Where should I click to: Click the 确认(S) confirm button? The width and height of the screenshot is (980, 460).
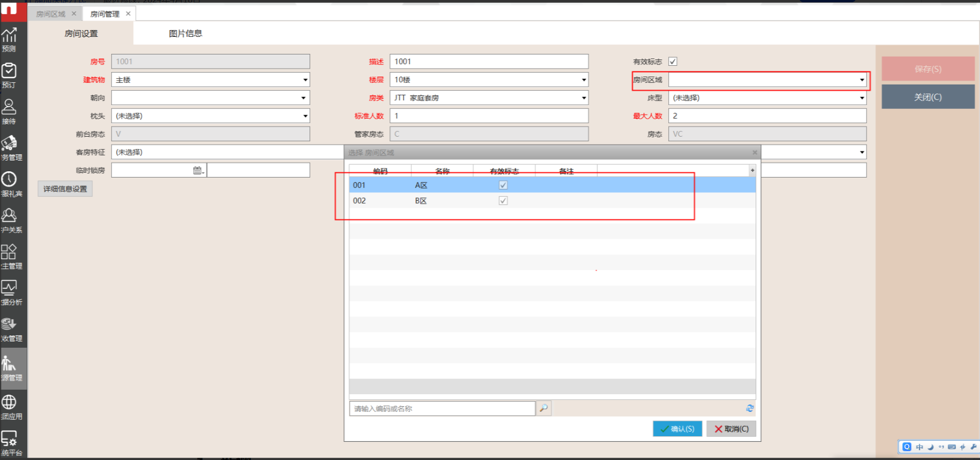click(677, 429)
